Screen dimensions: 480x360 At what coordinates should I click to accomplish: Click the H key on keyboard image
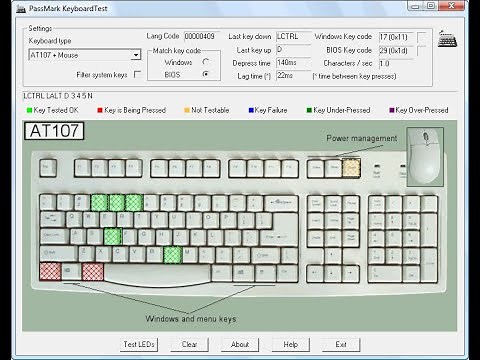(164, 237)
